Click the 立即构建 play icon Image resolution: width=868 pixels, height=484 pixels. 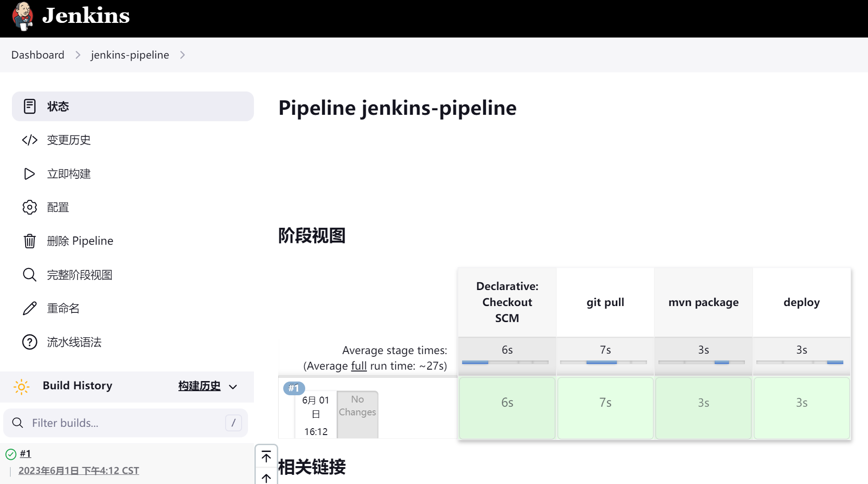(29, 174)
